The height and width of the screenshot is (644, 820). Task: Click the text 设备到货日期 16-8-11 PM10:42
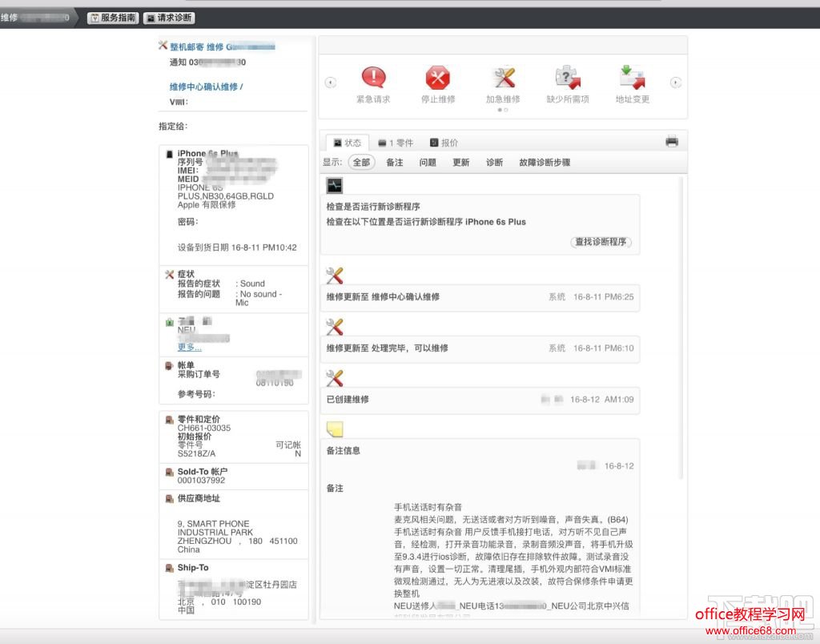(x=237, y=248)
